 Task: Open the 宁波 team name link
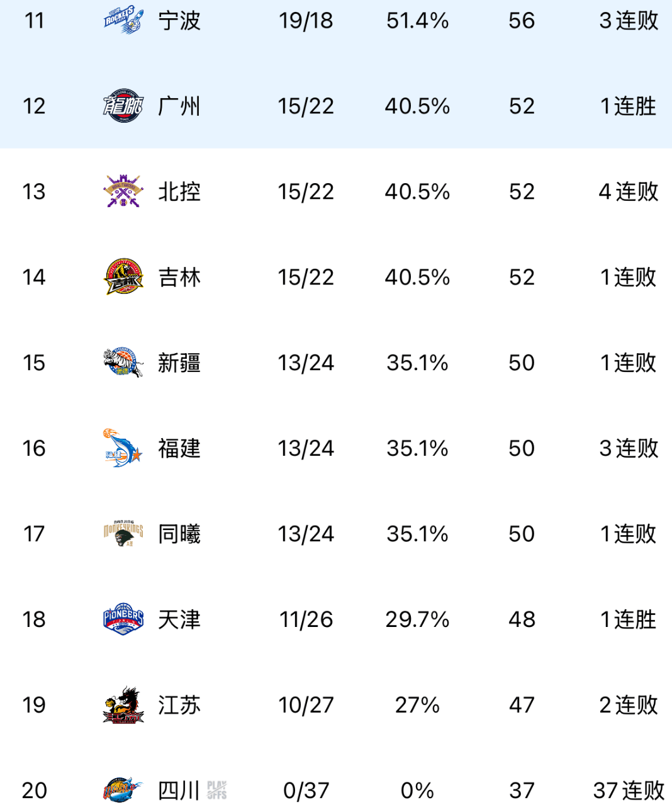179,21
